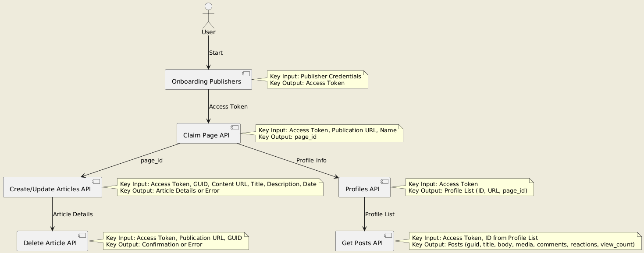Click the component icon in Profiles API box

[x=384, y=182]
